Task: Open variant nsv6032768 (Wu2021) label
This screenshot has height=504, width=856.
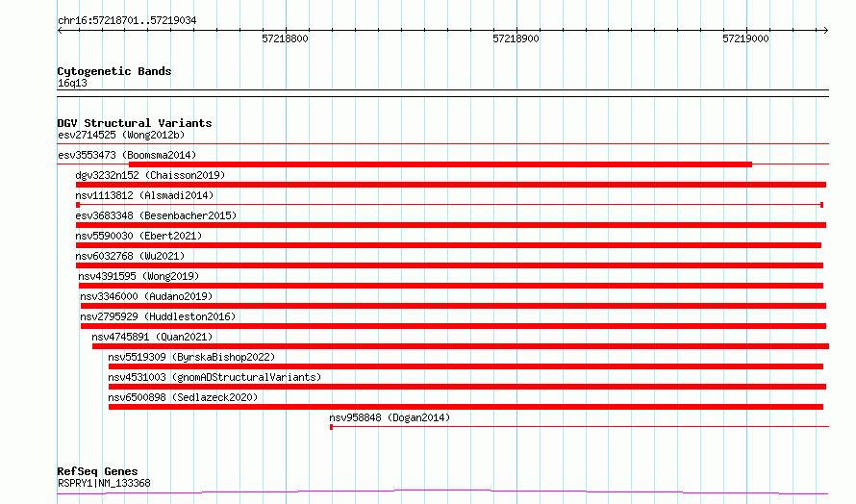Action: [x=130, y=256]
